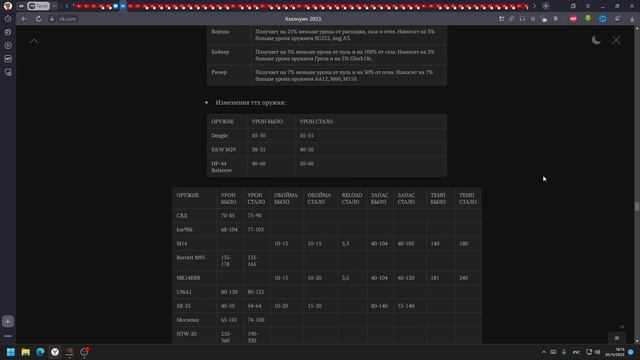Open File Explorer from taskbar
640x360 pixels.
click(25, 352)
